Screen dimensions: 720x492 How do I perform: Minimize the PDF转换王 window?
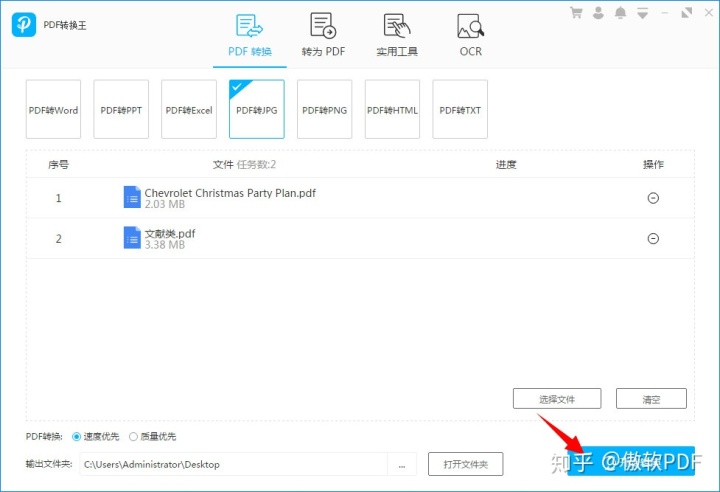coord(664,13)
